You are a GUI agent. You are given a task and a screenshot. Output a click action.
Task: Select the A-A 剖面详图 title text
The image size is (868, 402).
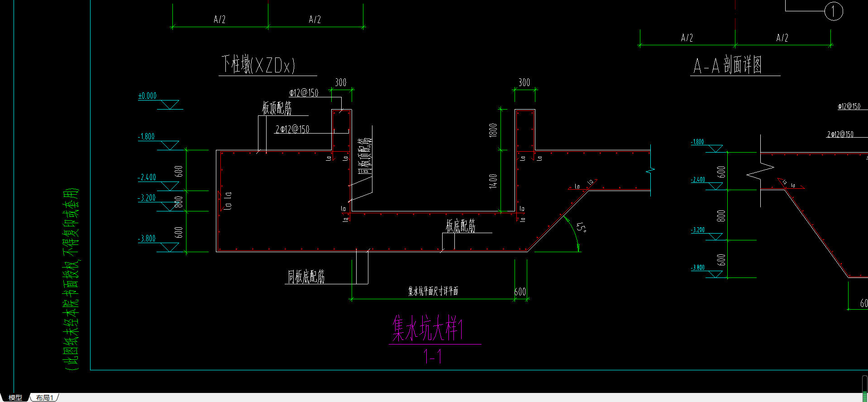coord(728,65)
